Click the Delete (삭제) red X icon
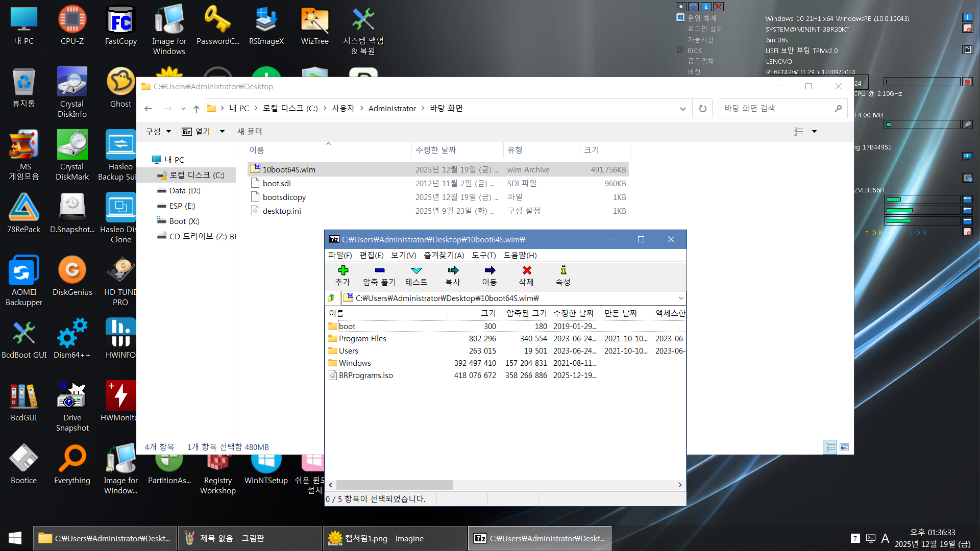The width and height of the screenshot is (980, 551). pos(526,270)
